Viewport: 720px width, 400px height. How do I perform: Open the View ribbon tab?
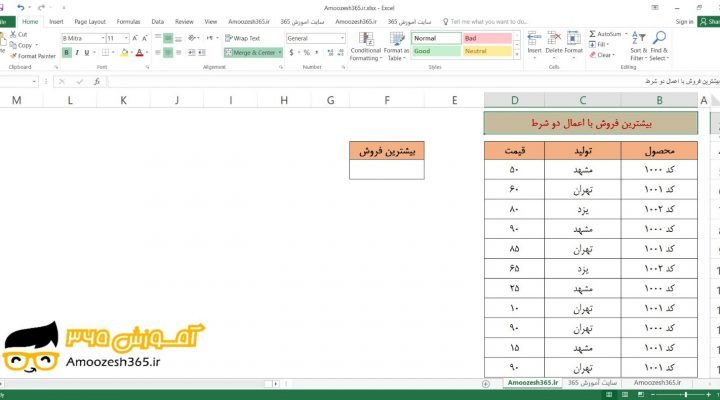211,22
